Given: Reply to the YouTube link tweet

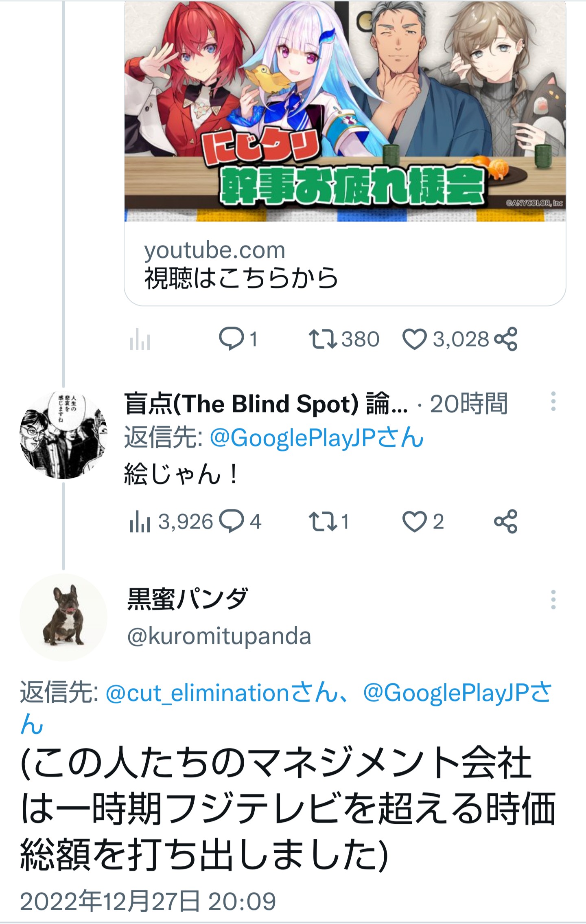Looking at the screenshot, I should pyautogui.click(x=231, y=339).
